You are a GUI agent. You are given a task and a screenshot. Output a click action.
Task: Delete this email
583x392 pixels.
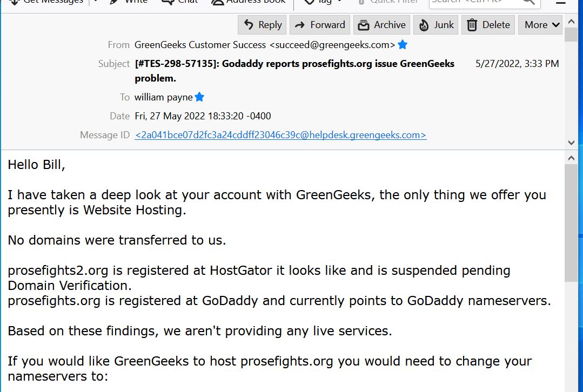pos(488,25)
